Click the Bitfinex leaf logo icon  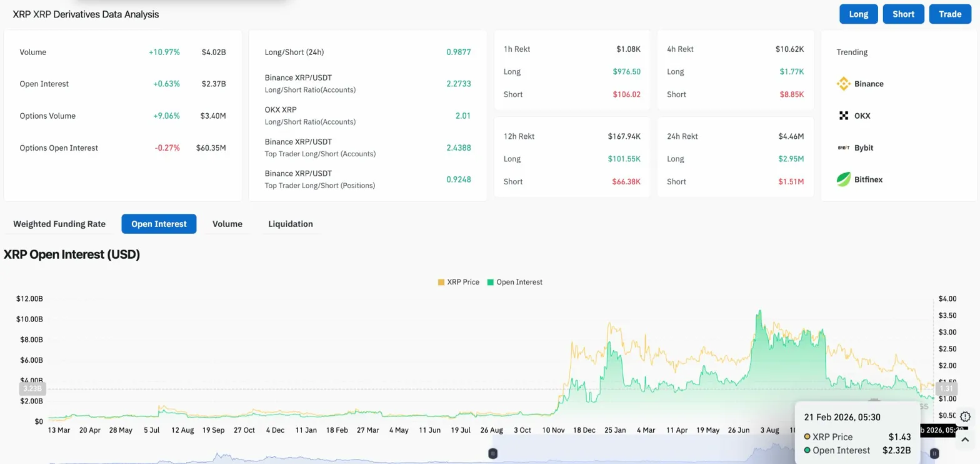click(x=844, y=179)
